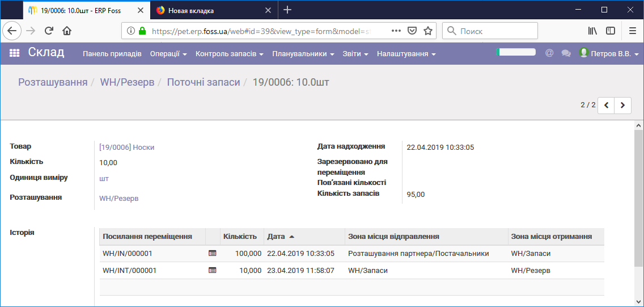The height and width of the screenshot is (307, 644).
Task: Open Розташування breadcrumb link
Action: point(53,82)
